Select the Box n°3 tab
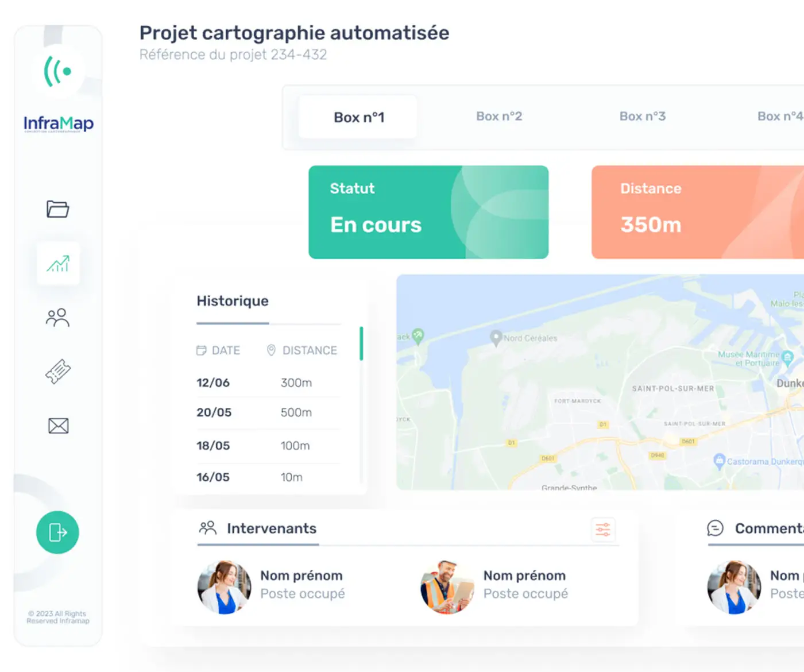This screenshot has width=804, height=672. point(642,117)
